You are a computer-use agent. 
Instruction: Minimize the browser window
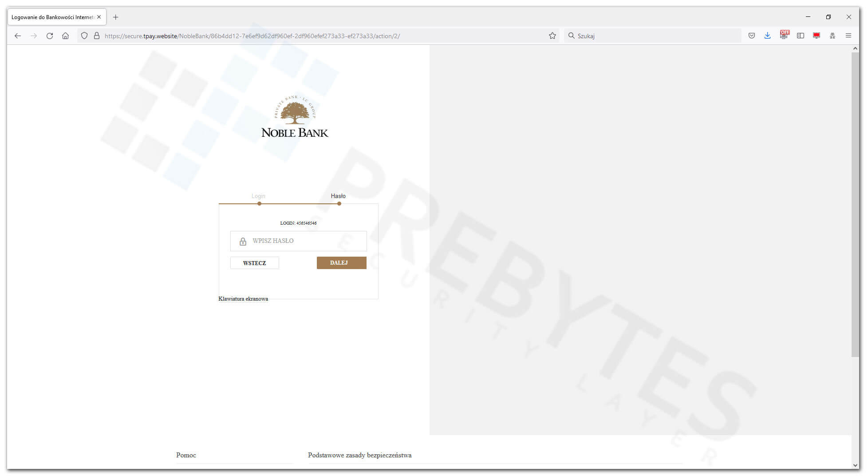click(x=808, y=17)
